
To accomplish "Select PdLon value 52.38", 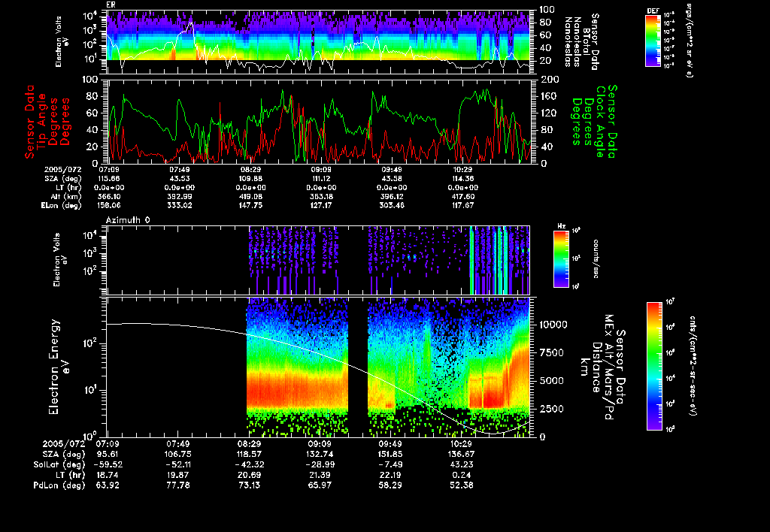I will tap(462, 485).
